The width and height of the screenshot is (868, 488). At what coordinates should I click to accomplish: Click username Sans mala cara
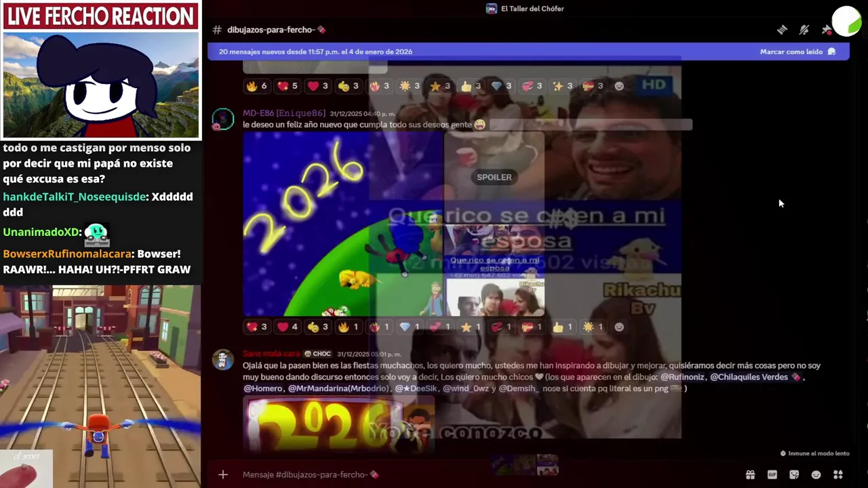(x=271, y=354)
